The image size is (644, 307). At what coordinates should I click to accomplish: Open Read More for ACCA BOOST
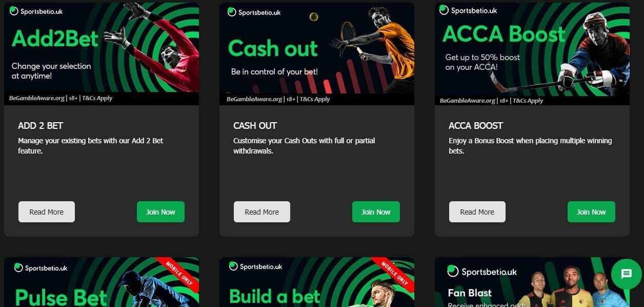click(x=477, y=212)
